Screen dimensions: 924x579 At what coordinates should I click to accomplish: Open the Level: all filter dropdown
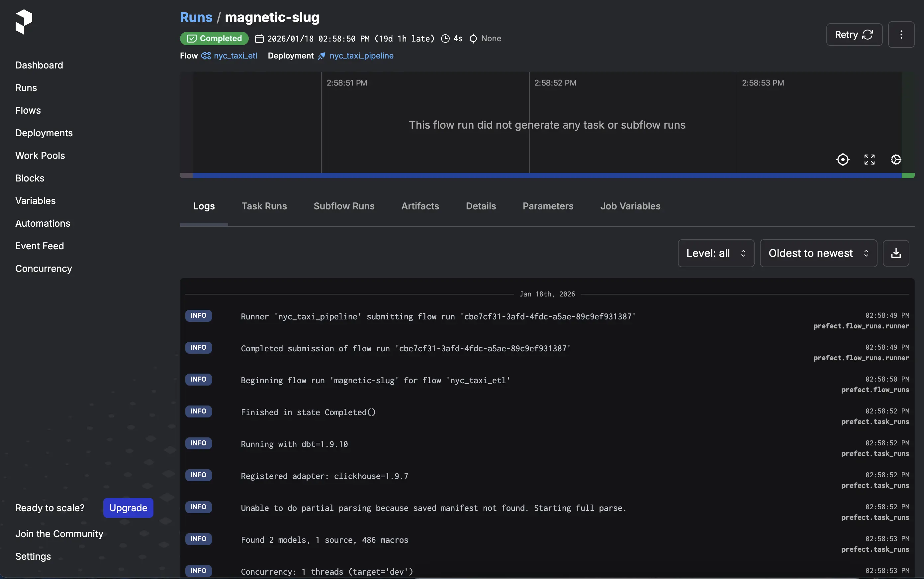click(x=715, y=253)
